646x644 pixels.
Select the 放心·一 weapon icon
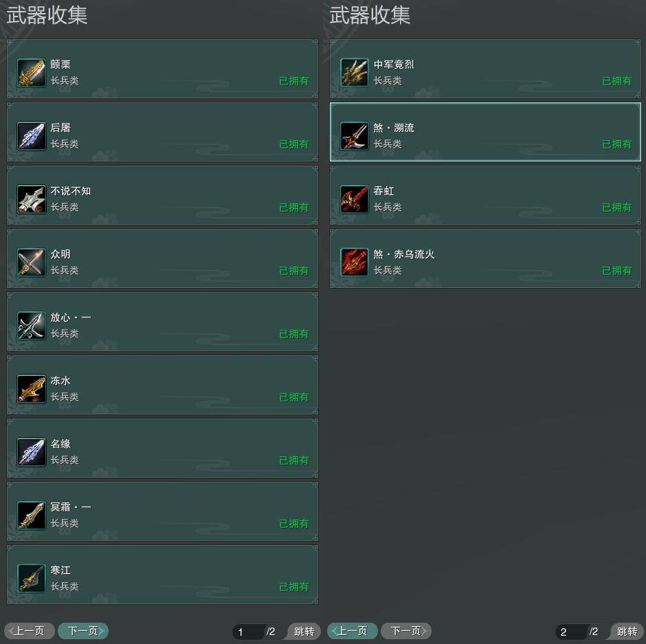(32, 326)
